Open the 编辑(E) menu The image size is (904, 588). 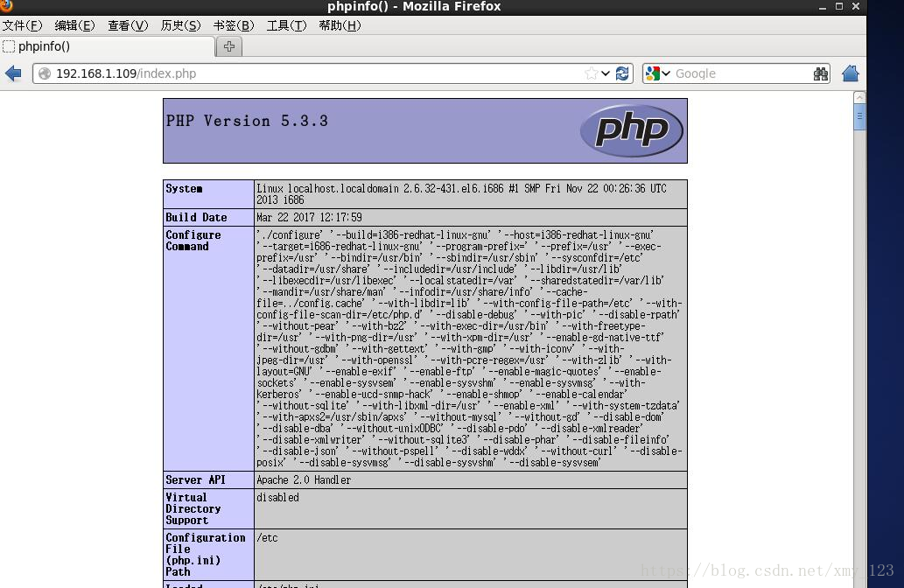pyautogui.click(x=74, y=25)
